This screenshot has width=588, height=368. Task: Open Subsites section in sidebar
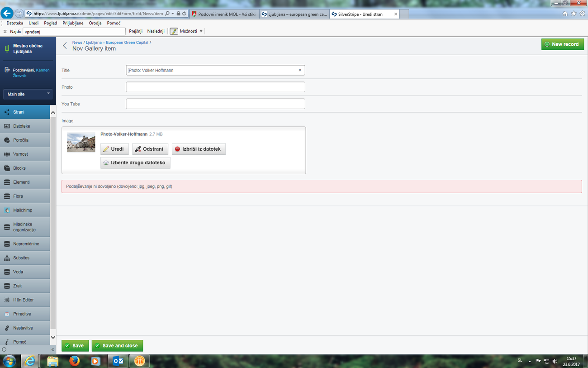click(x=25, y=258)
